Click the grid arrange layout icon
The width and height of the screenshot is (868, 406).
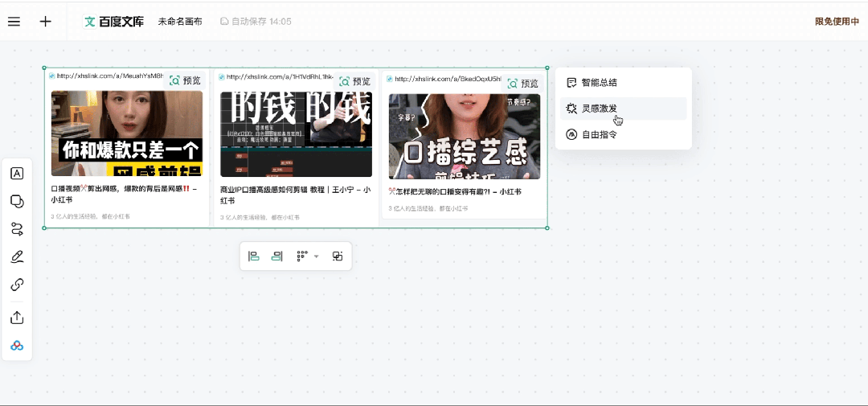pyautogui.click(x=301, y=256)
